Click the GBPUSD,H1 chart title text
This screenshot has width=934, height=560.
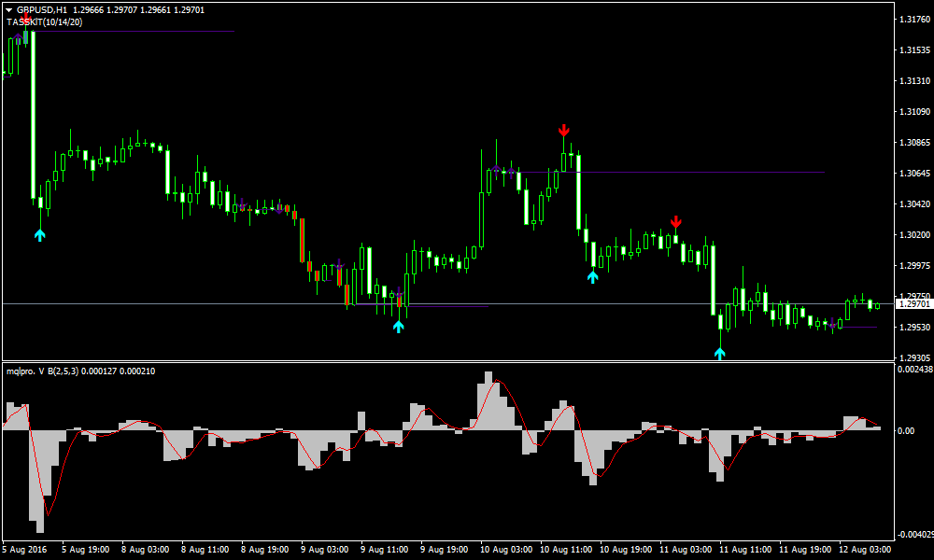click(42, 9)
